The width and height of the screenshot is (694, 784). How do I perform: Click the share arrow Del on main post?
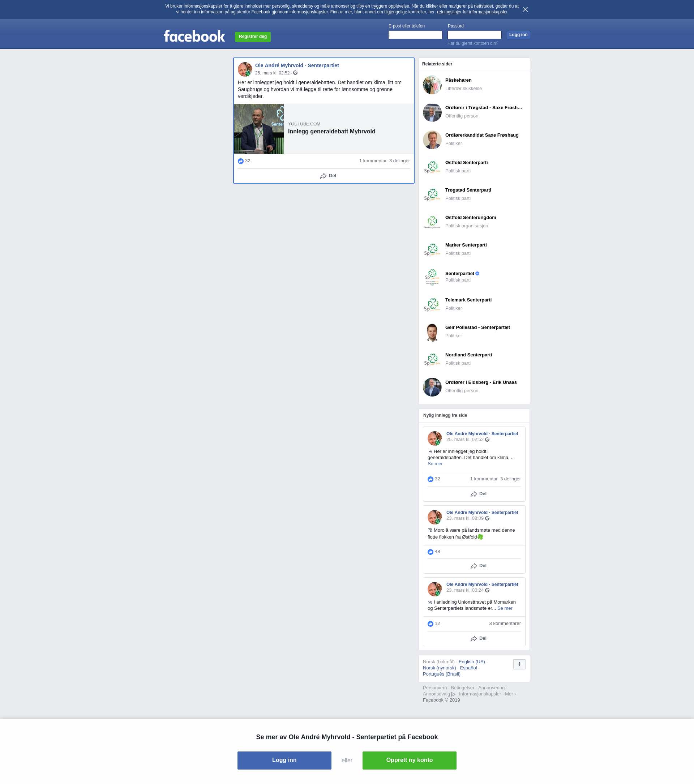pyautogui.click(x=328, y=176)
